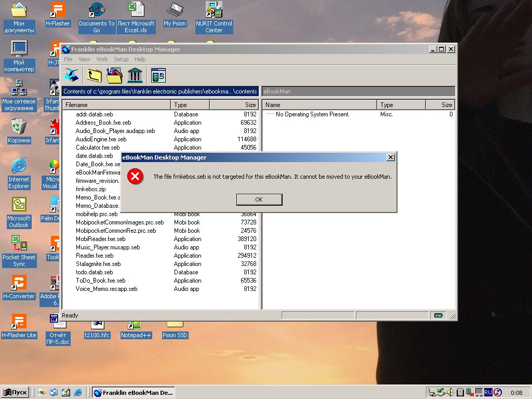Click the green connection status icon
Image resolution: width=532 pixels, height=399 pixels.
(x=438, y=315)
